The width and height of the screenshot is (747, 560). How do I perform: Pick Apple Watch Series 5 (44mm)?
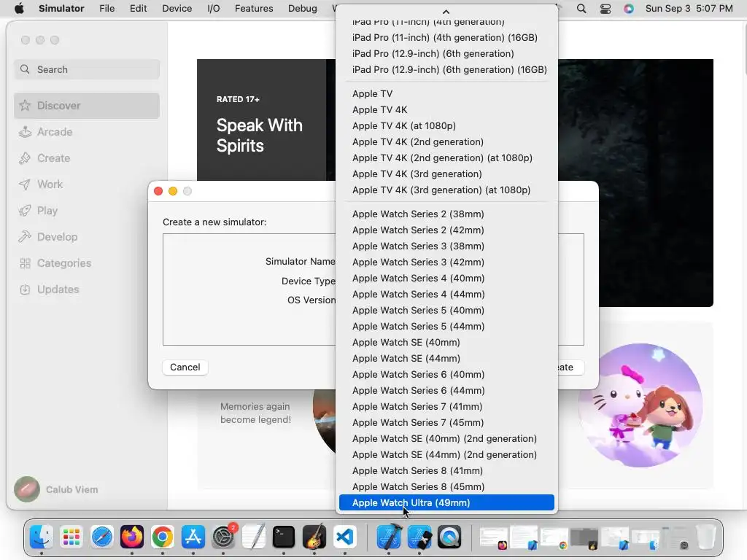[446, 326]
